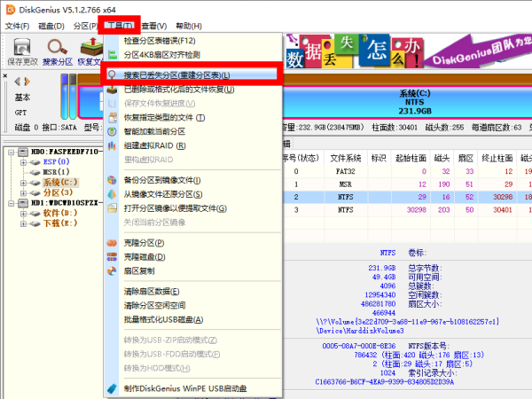Click the 恢复文件 toolbar icon
Image resolution: width=532 pixels, height=399 pixels.
[x=90, y=52]
